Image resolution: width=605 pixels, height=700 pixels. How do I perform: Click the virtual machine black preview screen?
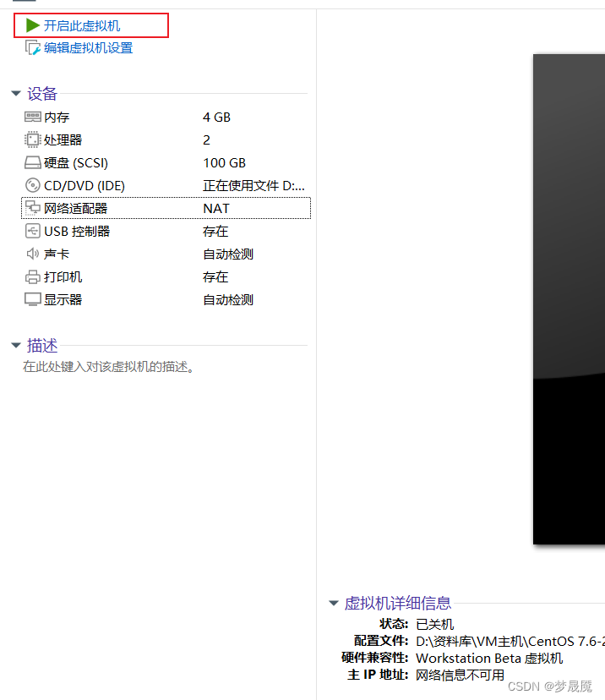pyautogui.click(x=569, y=299)
